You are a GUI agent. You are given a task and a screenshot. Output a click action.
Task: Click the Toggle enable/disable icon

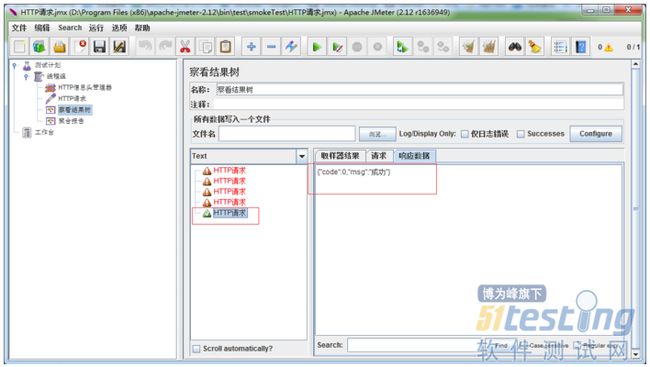coord(291,47)
